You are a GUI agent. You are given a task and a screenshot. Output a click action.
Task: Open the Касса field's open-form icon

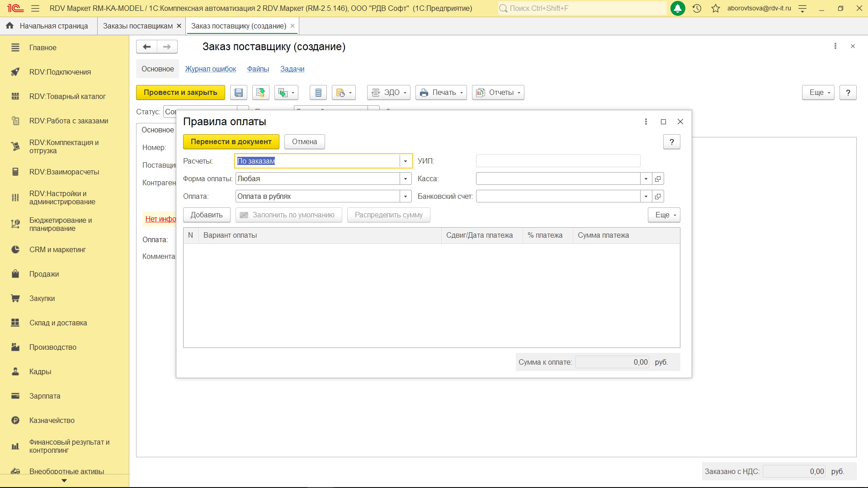658,179
